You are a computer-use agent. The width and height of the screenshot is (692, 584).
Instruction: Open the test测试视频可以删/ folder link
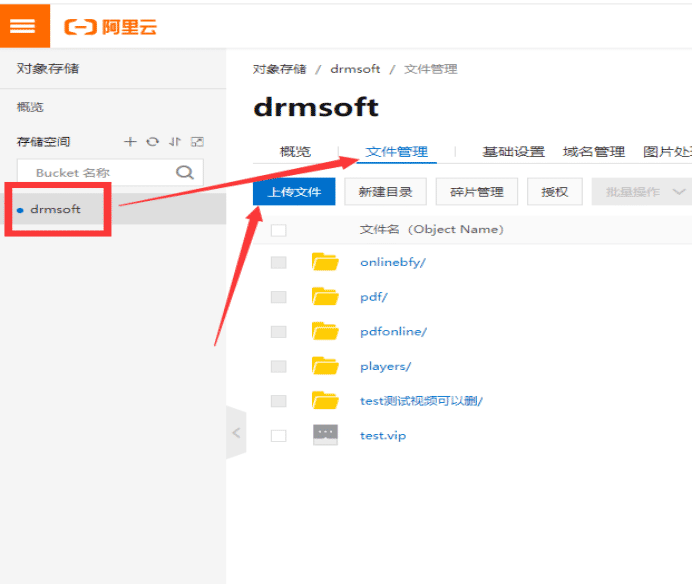[421, 401]
